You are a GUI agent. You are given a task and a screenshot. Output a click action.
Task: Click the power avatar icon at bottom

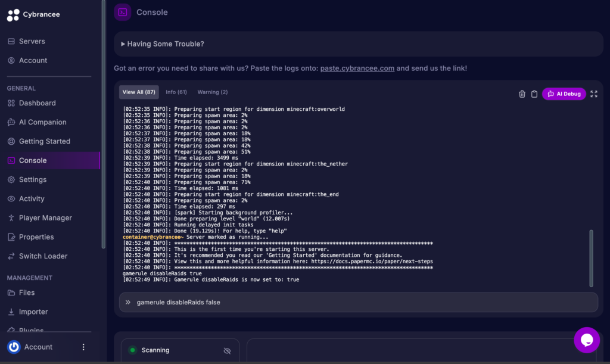click(x=14, y=347)
